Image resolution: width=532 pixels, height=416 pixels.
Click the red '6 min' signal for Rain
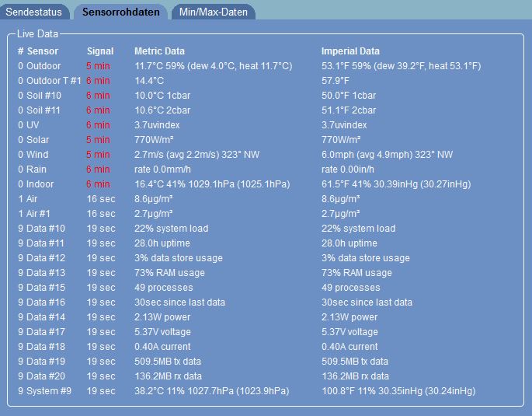[98, 170]
